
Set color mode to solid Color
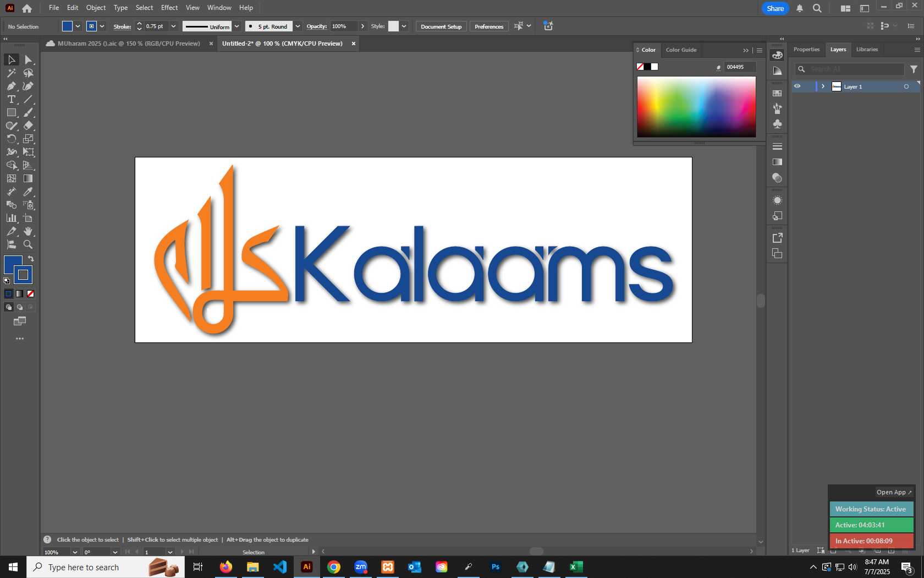[8, 294]
